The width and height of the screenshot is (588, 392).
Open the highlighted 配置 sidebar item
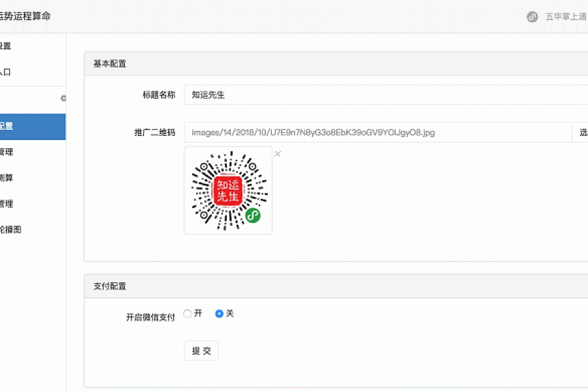[x=33, y=126]
